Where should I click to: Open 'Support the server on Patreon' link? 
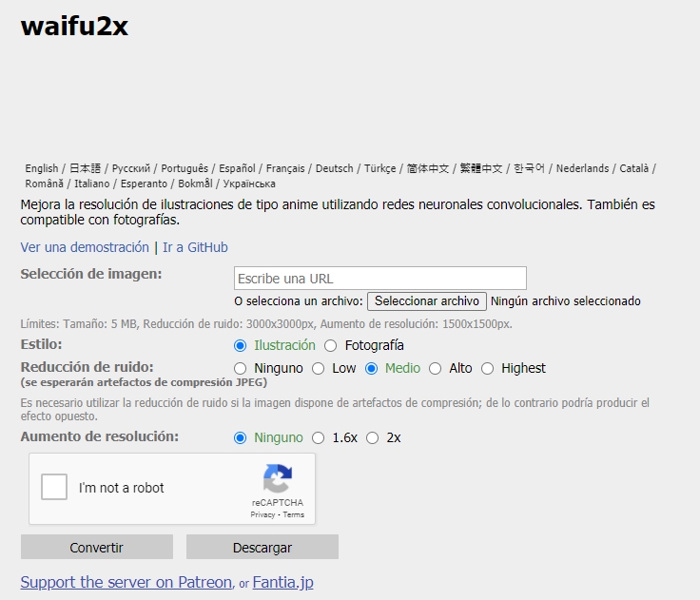126,582
